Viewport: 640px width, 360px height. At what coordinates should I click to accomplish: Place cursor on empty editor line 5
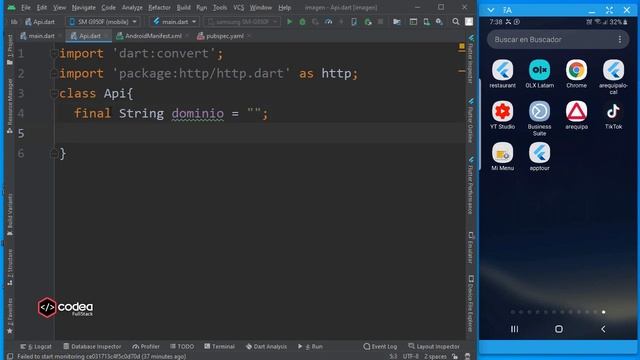(x=261, y=133)
